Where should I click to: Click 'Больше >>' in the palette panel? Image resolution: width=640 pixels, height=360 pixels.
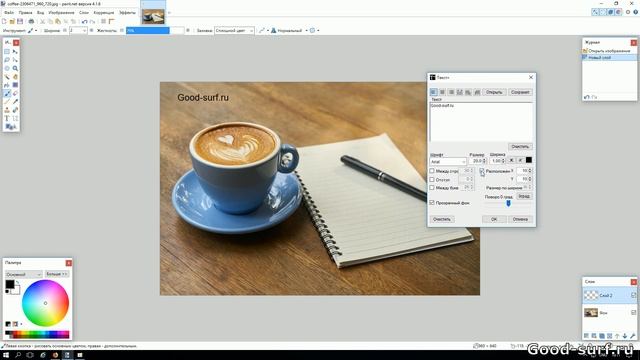pyautogui.click(x=57, y=274)
